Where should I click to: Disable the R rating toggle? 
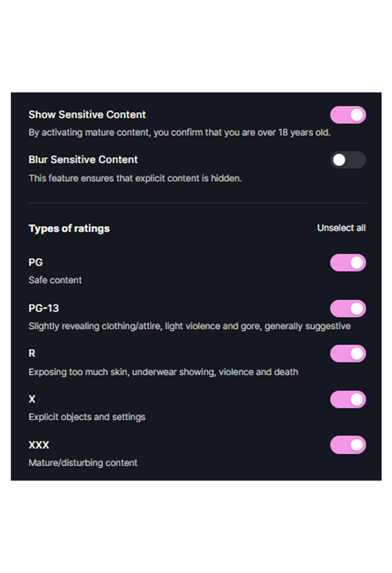[348, 354]
